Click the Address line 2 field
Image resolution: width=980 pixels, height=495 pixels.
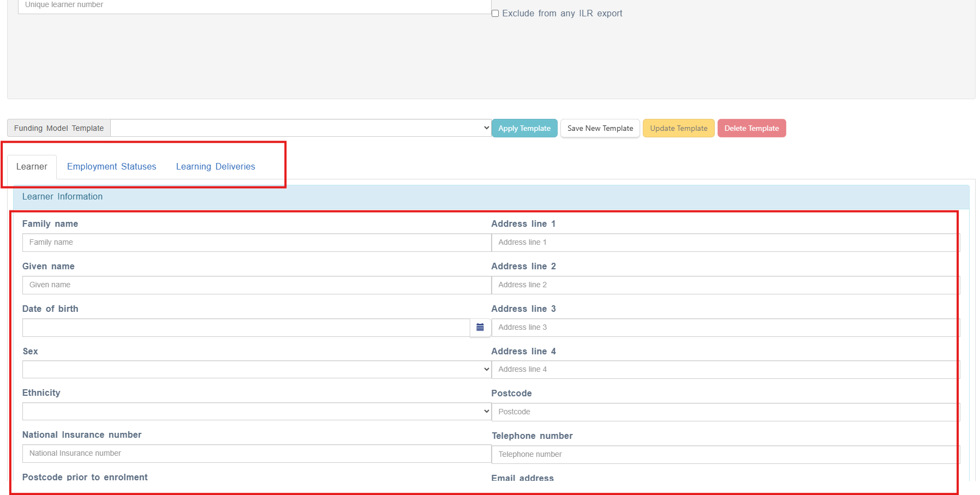coord(726,285)
